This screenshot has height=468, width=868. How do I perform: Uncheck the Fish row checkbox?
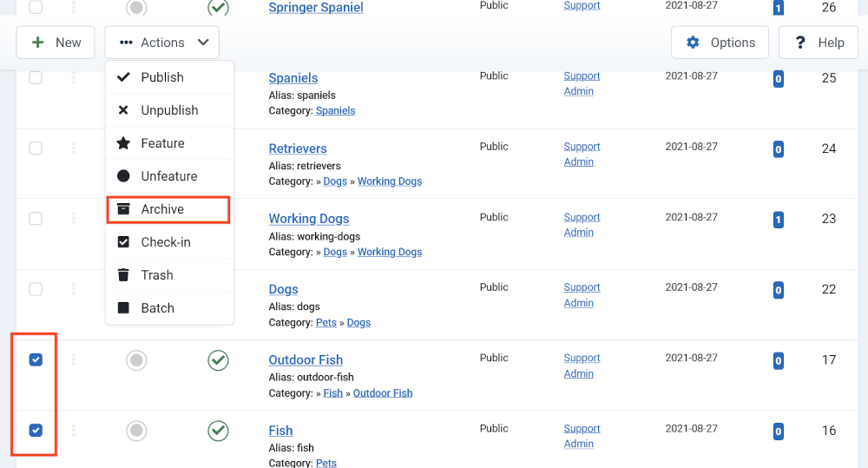coord(36,431)
